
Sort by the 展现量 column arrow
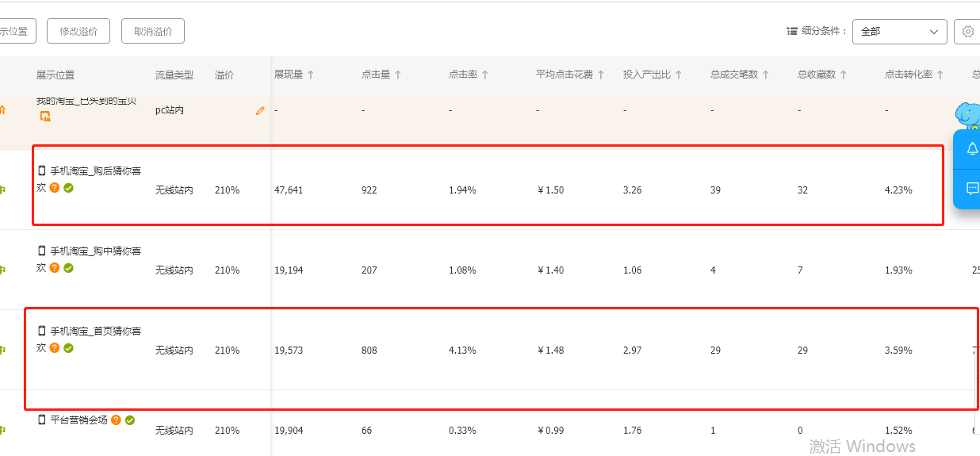pos(311,75)
